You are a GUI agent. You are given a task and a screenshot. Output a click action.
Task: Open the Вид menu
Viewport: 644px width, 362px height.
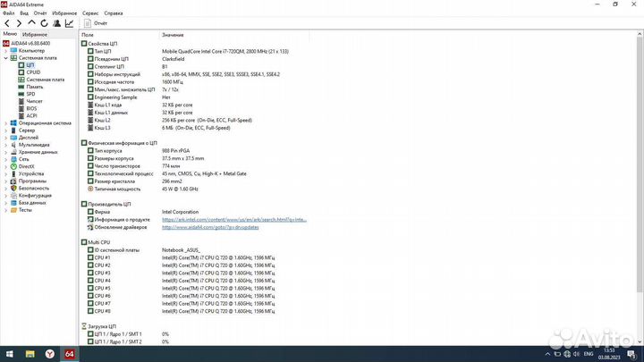pos(24,13)
